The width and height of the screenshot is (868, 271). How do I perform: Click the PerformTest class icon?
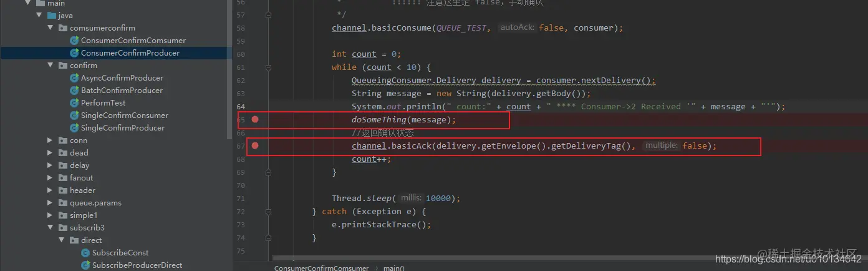point(74,103)
